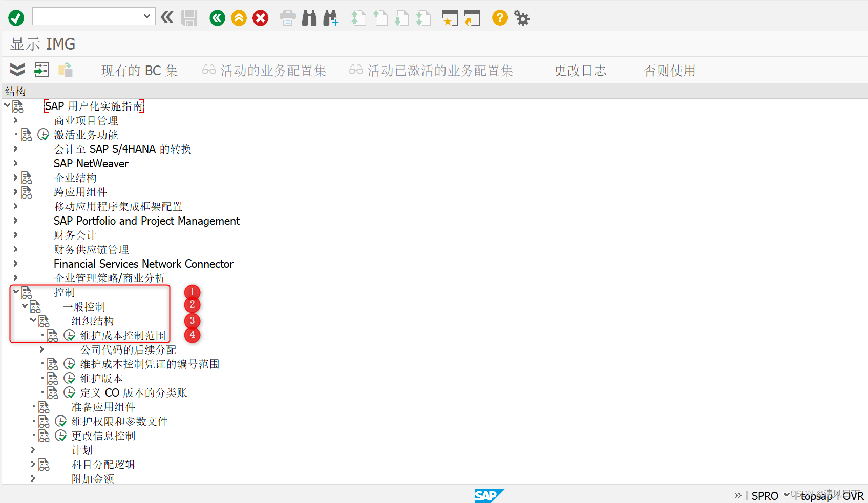Screen dimensions: 868x503
Task: Select the 移动应用程序集成框架配置 row
Action: (x=118, y=206)
